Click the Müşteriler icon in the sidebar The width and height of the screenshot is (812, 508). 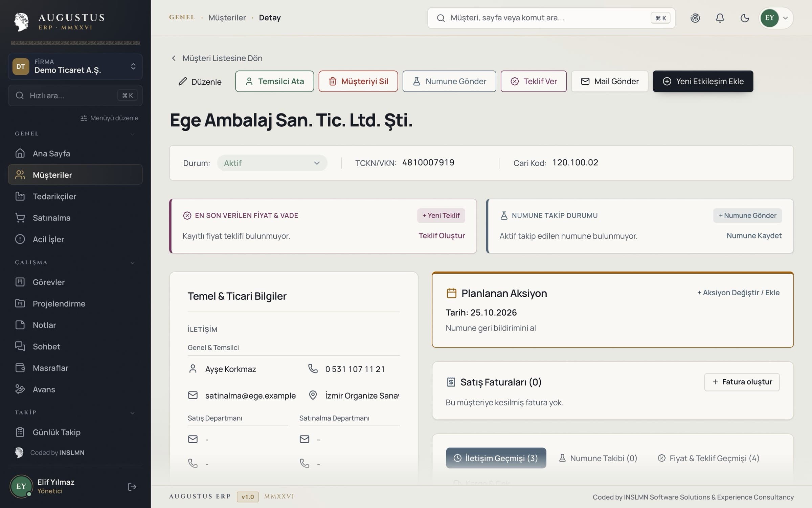pyautogui.click(x=20, y=175)
